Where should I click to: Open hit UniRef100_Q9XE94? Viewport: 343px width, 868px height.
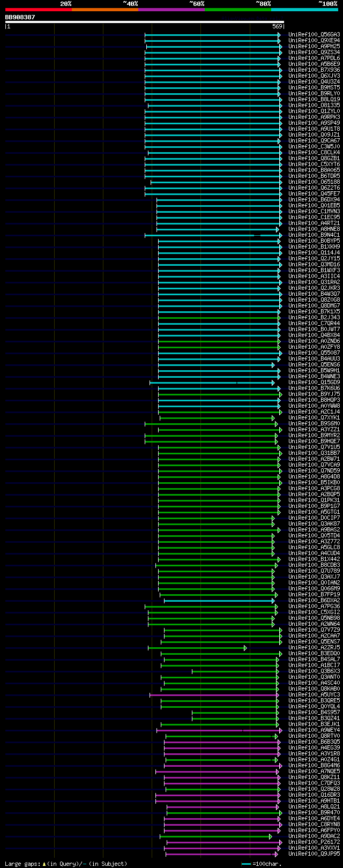click(314, 40)
